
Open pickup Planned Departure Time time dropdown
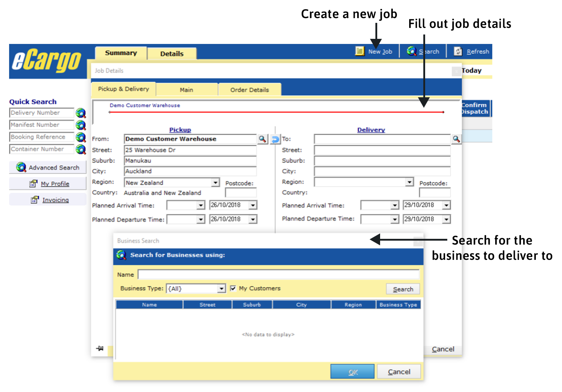(201, 220)
